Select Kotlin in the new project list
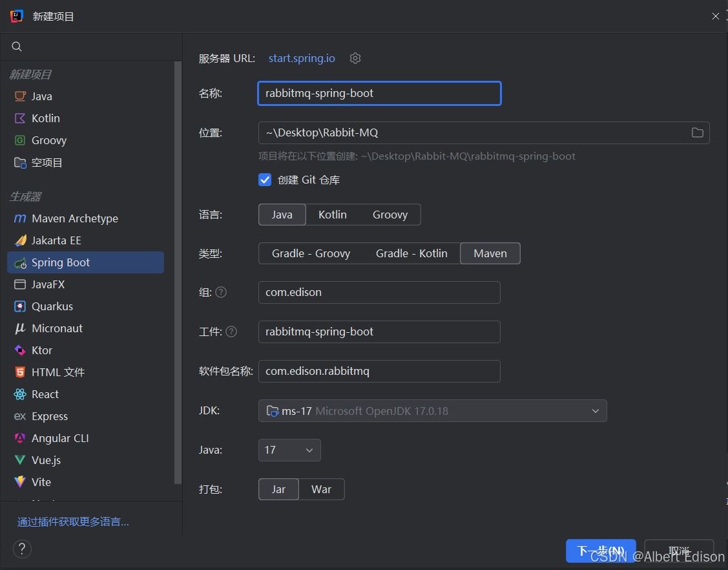The width and height of the screenshot is (728, 570). point(85,118)
